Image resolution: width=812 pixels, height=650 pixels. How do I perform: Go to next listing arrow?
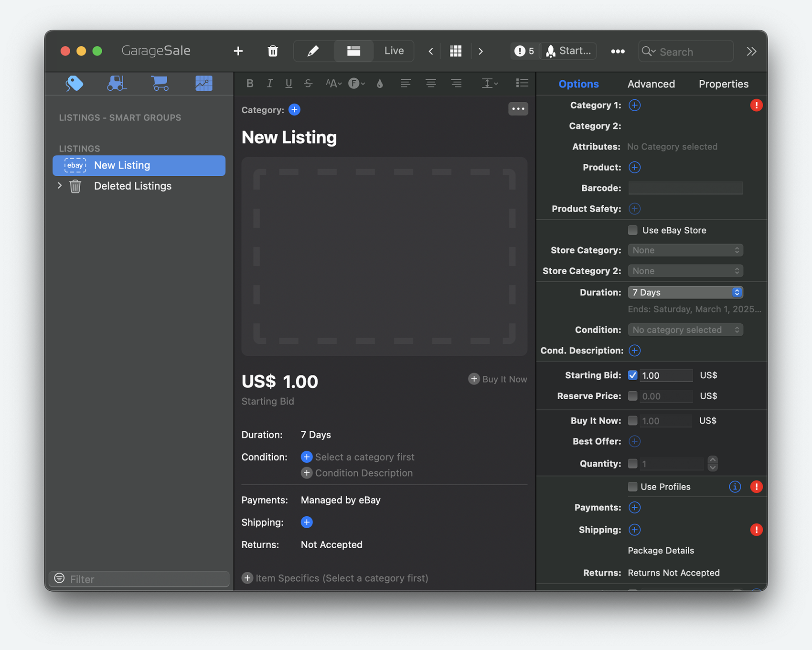click(481, 51)
